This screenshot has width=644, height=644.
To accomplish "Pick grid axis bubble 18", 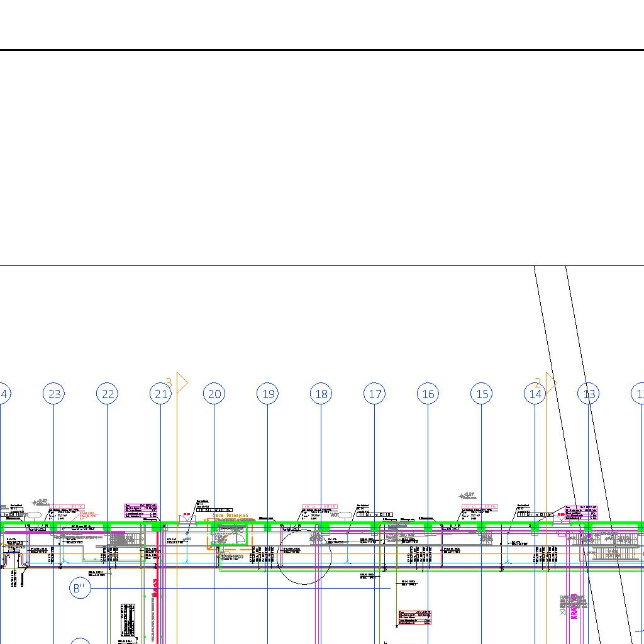I will pos(321,394).
